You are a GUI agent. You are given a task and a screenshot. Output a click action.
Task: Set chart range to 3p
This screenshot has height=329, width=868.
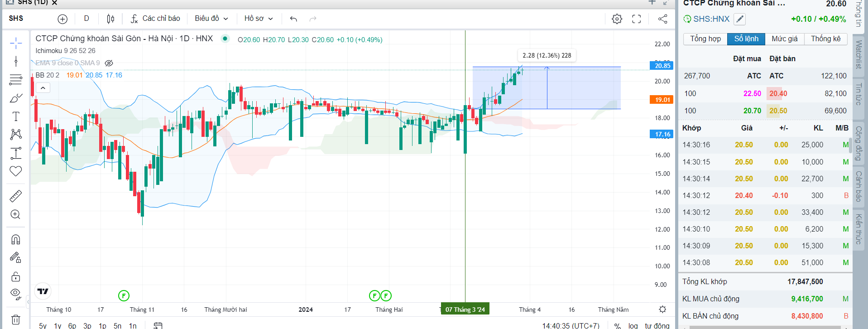click(x=87, y=326)
